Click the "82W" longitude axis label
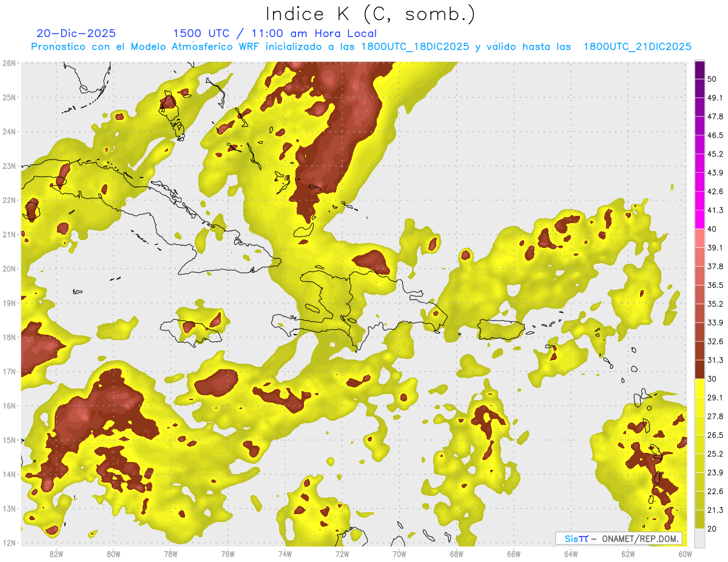 56,554
